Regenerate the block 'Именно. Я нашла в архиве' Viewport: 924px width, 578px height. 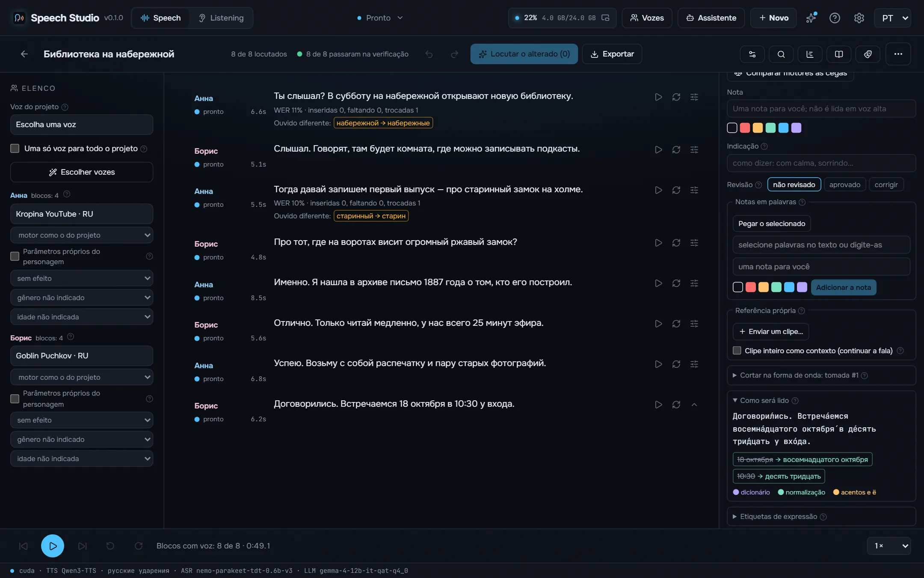pyautogui.click(x=676, y=283)
